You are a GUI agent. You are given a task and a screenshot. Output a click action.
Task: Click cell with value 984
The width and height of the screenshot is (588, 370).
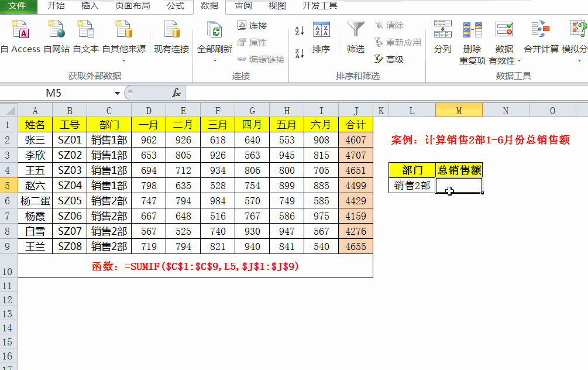click(218, 201)
